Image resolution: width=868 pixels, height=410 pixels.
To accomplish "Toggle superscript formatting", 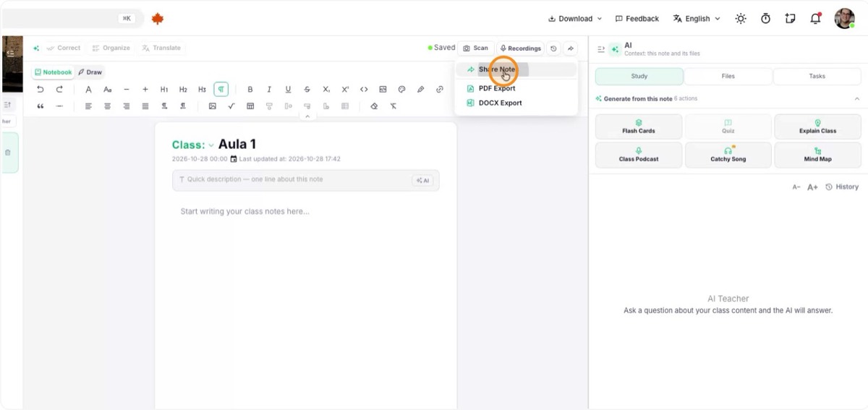I will click(x=345, y=90).
